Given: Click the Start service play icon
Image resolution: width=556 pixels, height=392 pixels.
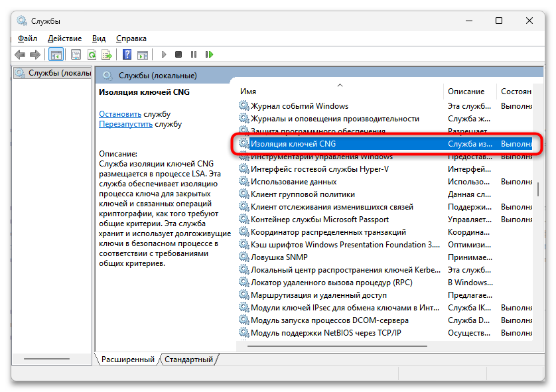Looking at the screenshot, I should [x=163, y=54].
